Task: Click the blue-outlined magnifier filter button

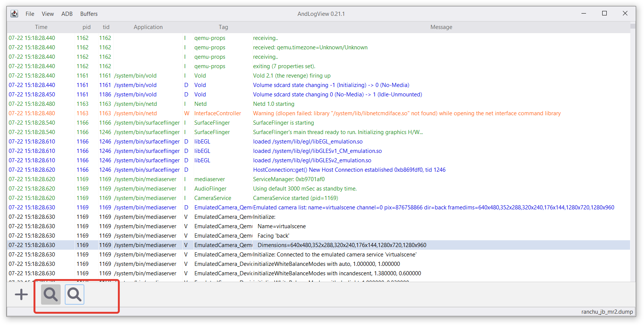Action: (75, 294)
